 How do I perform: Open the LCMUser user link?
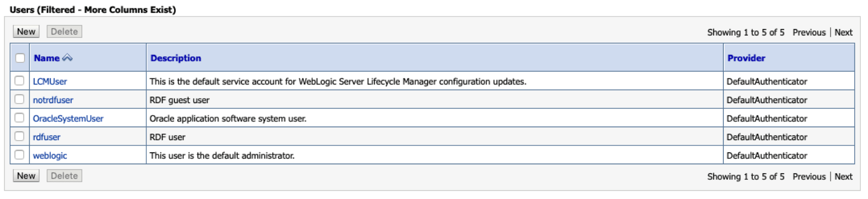(x=50, y=81)
